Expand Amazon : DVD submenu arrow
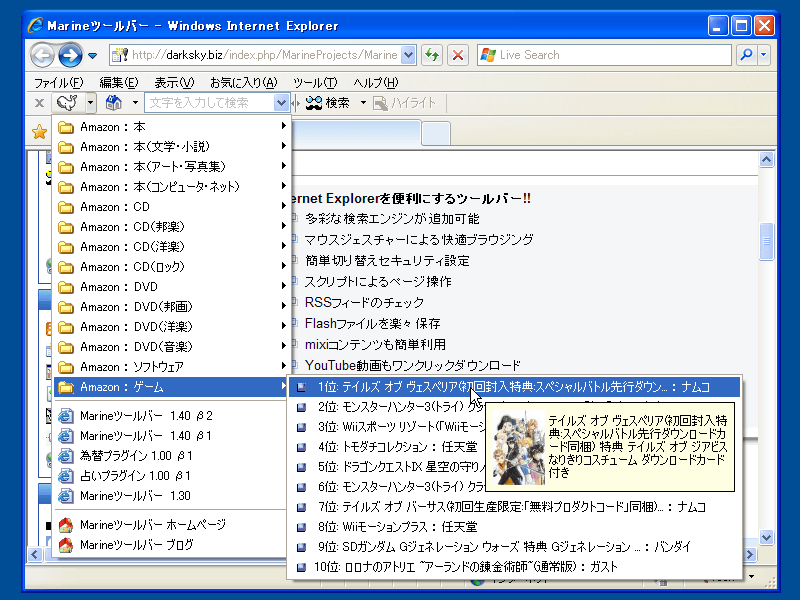Screen dimensions: 800x600 pyautogui.click(x=283, y=287)
